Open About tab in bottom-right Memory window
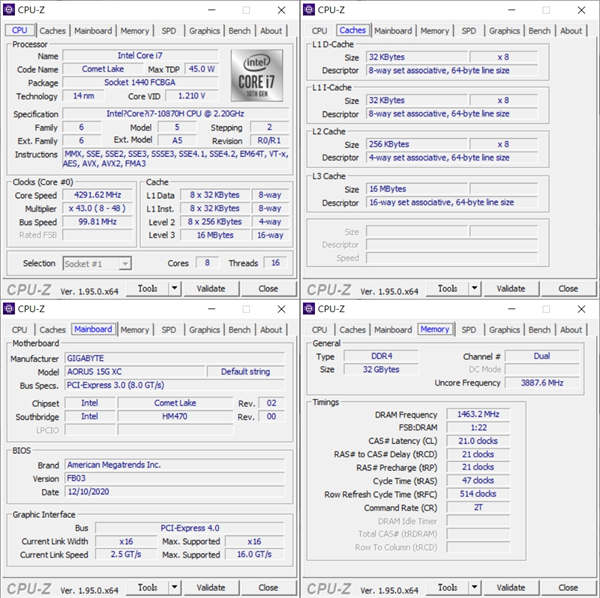The image size is (600, 598). tap(571, 330)
